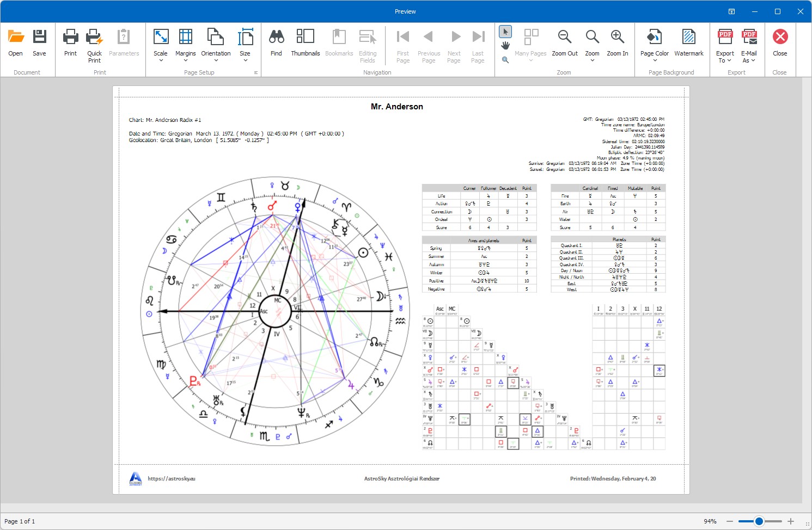Open the E-Mail As dropdown
812x530 pixels.
point(749,46)
